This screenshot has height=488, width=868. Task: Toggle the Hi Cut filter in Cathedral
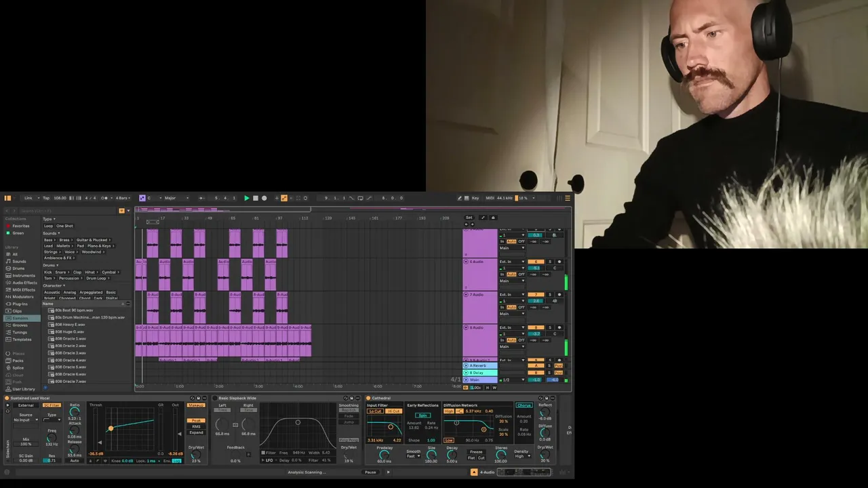(x=394, y=411)
